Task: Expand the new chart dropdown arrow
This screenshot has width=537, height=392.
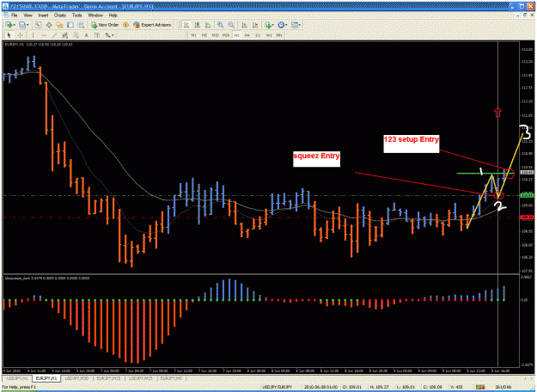Action: pos(14,25)
